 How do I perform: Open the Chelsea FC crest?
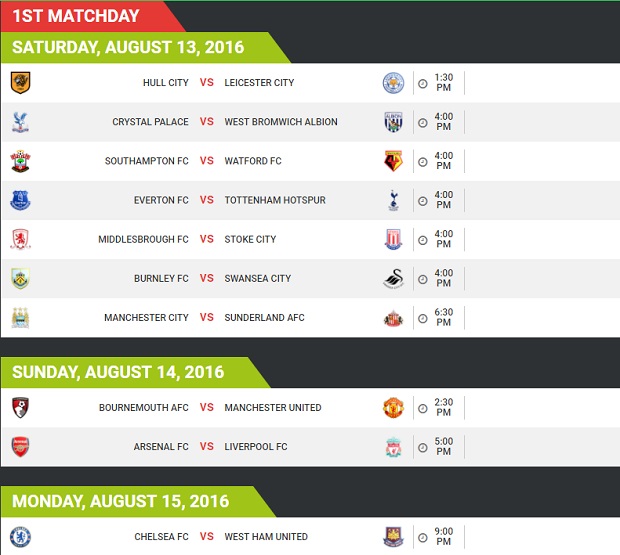[21, 537]
